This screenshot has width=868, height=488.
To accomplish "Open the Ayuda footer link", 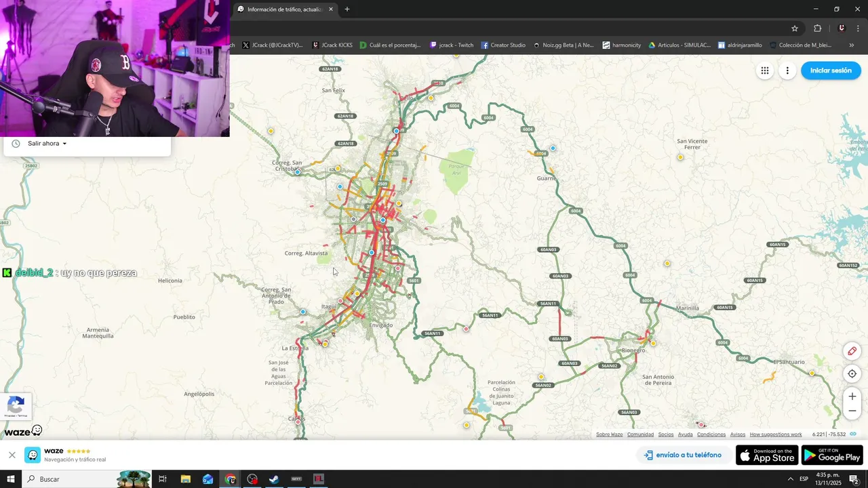I will tap(686, 434).
